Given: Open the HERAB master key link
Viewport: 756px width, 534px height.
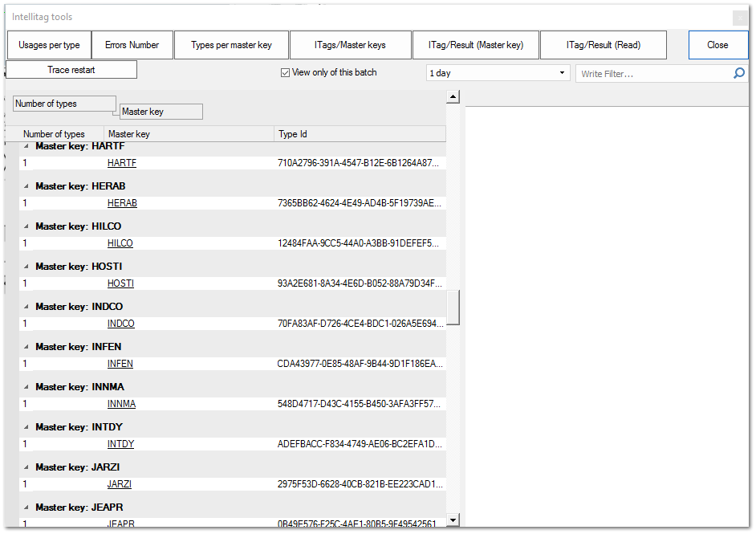Looking at the screenshot, I should (122, 202).
